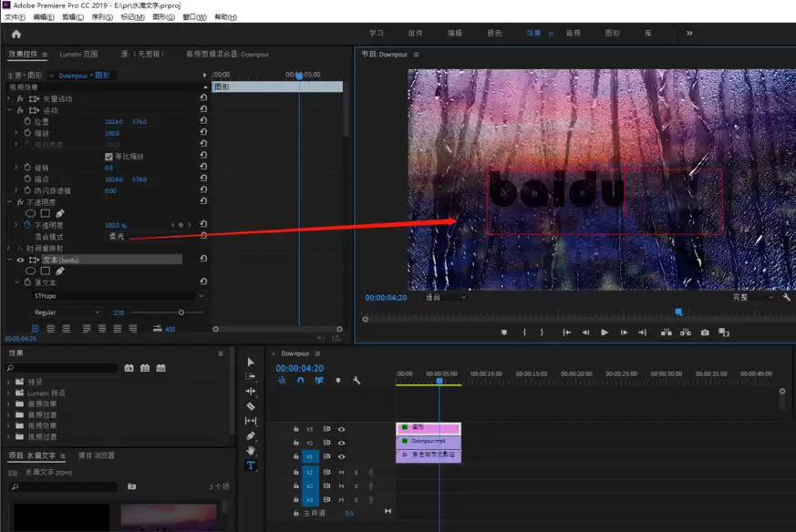This screenshot has height=532, width=796.
Task: Export a frame with the camera icon
Action: pos(703,333)
